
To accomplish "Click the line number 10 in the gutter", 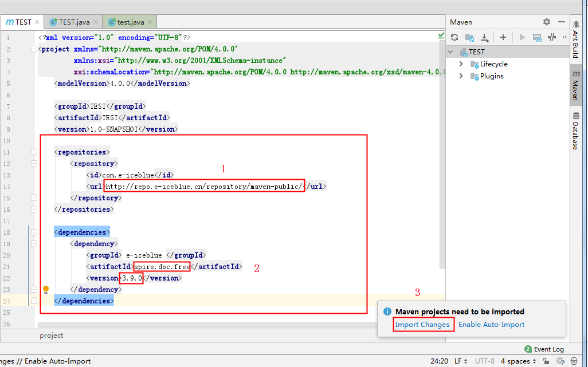I will 6,141.
